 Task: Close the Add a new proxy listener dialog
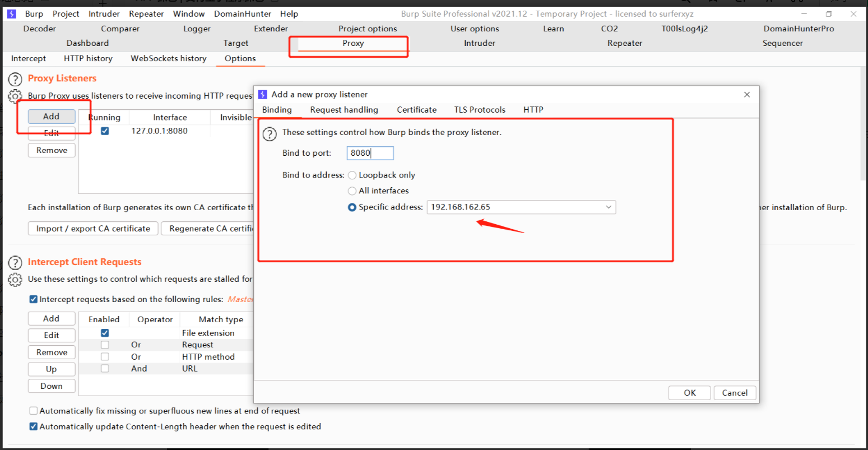click(x=746, y=94)
